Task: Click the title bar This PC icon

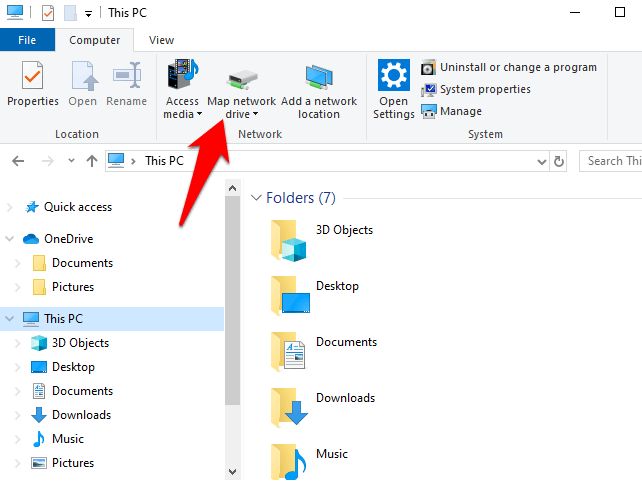Action: click(x=15, y=13)
